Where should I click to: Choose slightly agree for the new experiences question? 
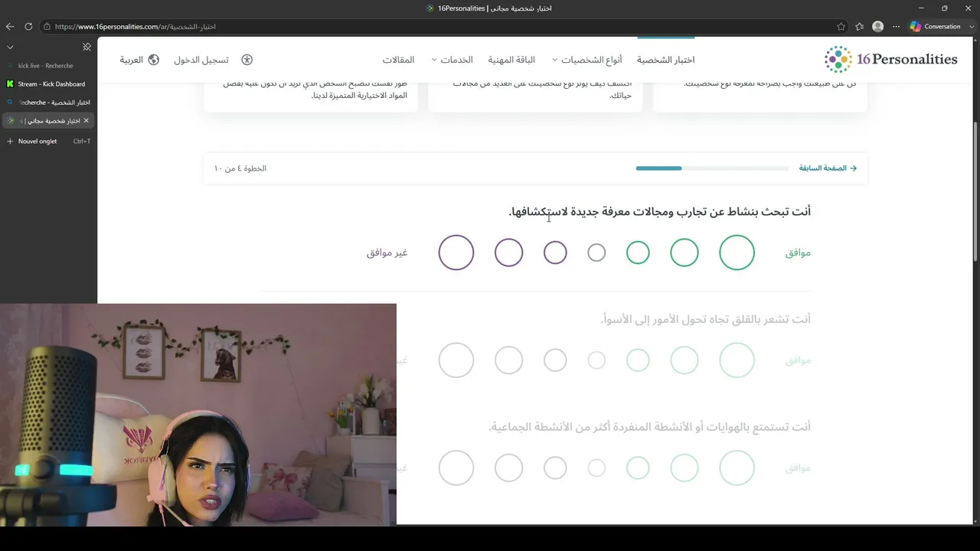click(x=638, y=253)
